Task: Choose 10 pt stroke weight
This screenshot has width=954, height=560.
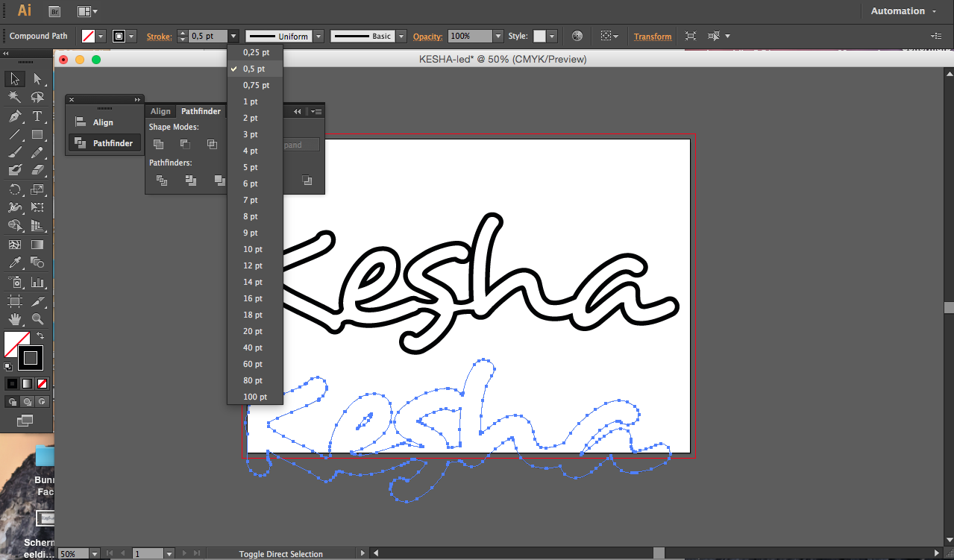Action: (255, 249)
